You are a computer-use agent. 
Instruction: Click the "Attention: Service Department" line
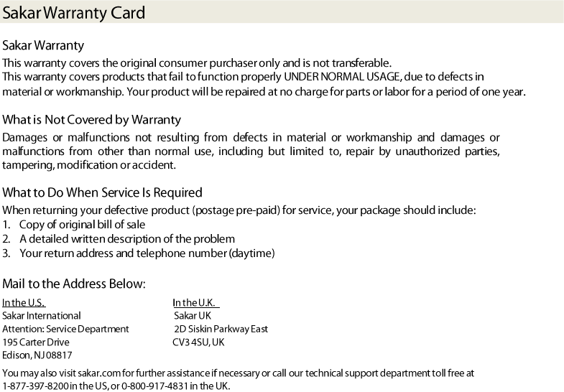pyautogui.click(x=66, y=329)
